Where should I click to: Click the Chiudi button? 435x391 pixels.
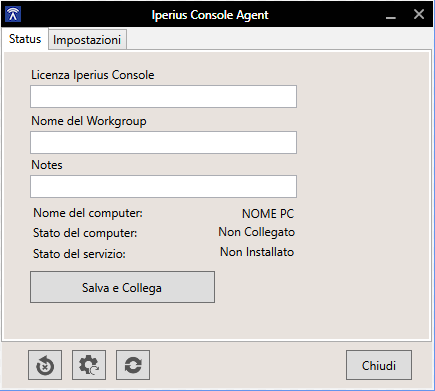coord(379,365)
